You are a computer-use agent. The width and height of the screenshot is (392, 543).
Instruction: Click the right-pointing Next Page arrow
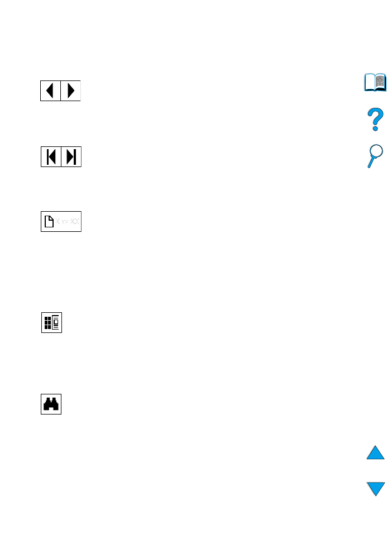tap(71, 90)
